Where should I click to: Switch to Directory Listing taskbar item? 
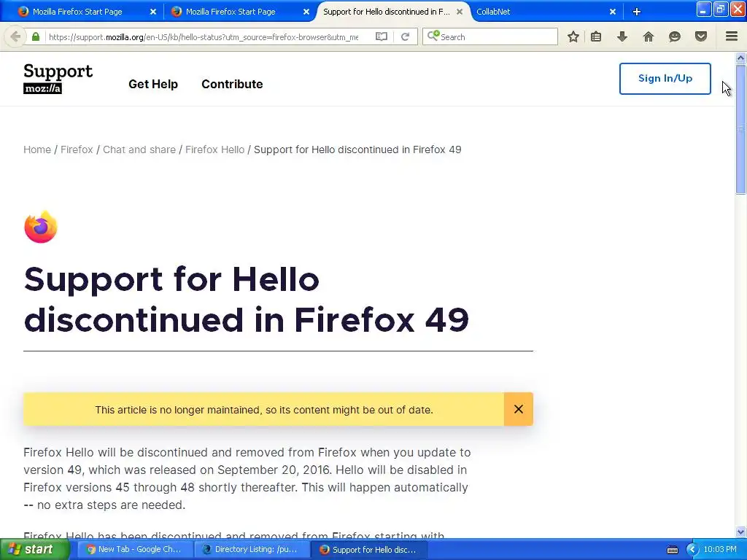(251, 550)
